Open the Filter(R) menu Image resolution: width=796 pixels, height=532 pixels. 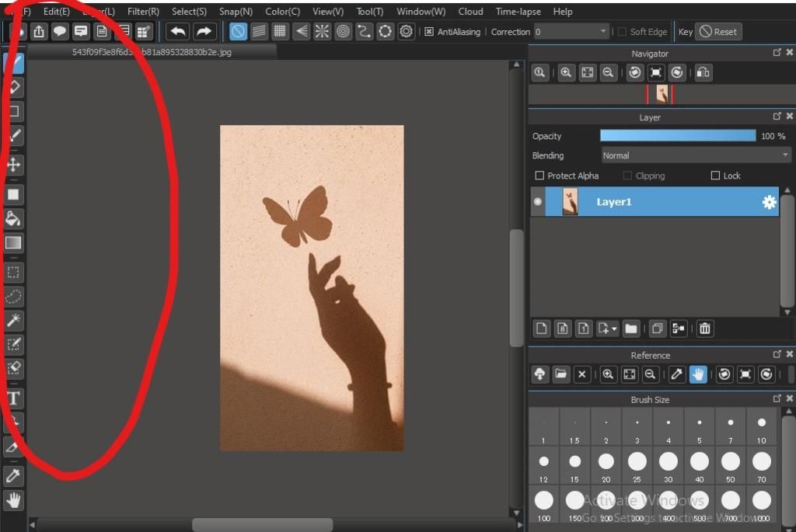(143, 11)
